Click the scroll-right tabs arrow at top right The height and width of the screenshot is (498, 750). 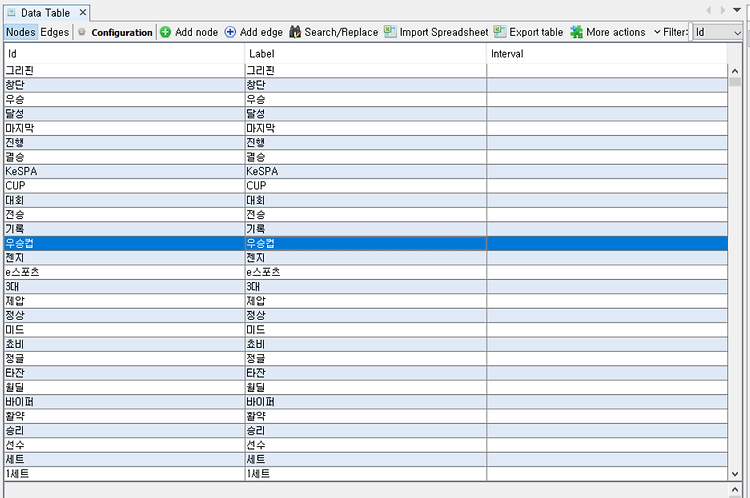tap(723, 10)
